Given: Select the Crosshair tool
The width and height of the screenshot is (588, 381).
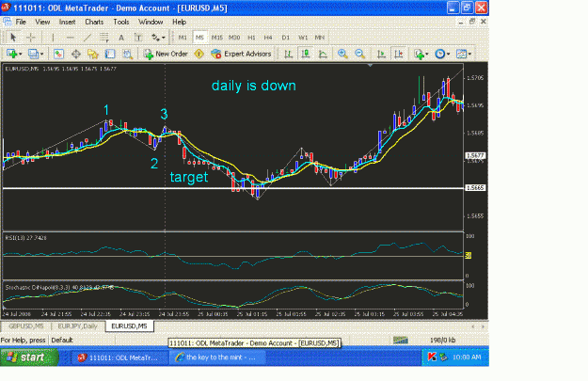Looking at the screenshot, I should point(31,38).
